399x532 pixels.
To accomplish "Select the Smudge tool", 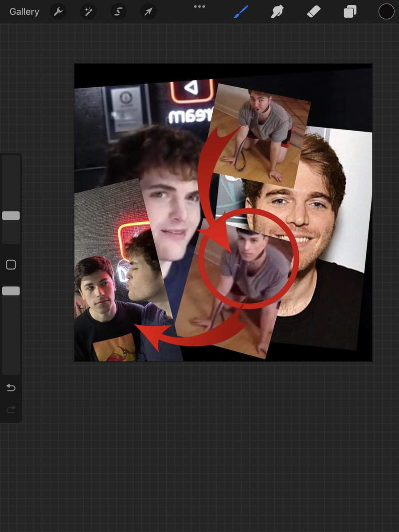I will point(277,12).
